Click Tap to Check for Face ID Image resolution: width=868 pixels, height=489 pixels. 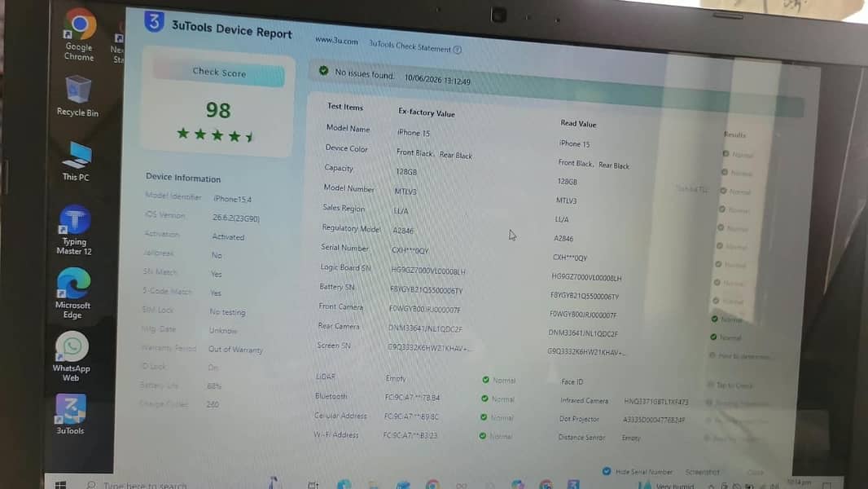(734, 385)
